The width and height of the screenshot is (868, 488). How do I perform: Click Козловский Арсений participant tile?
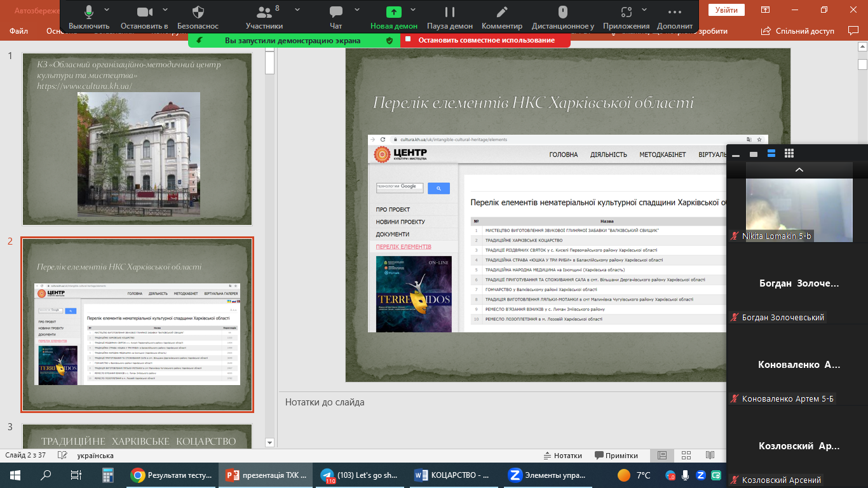click(799, 447)
